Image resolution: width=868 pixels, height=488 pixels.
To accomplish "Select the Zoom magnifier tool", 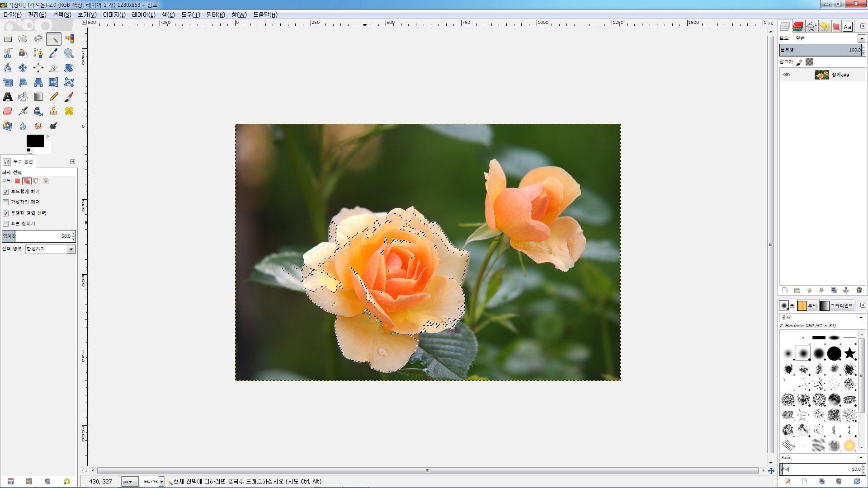I will 69,53.
